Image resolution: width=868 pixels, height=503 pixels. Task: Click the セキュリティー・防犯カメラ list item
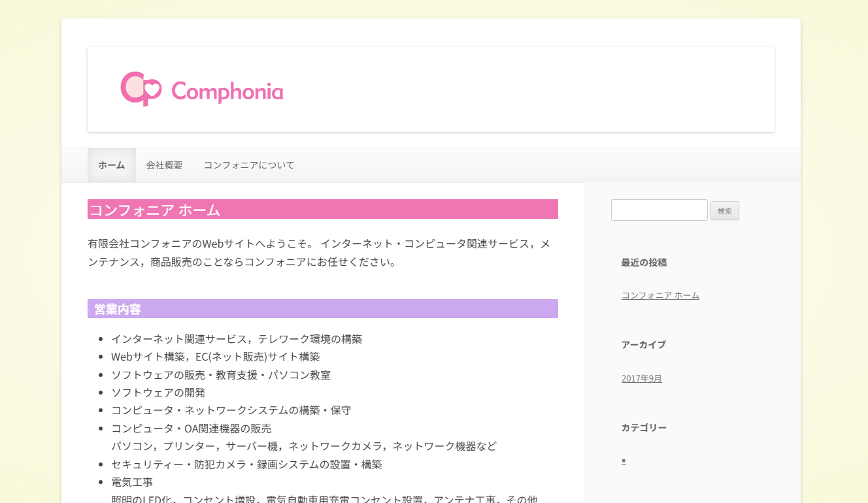[x=246, y=464]
